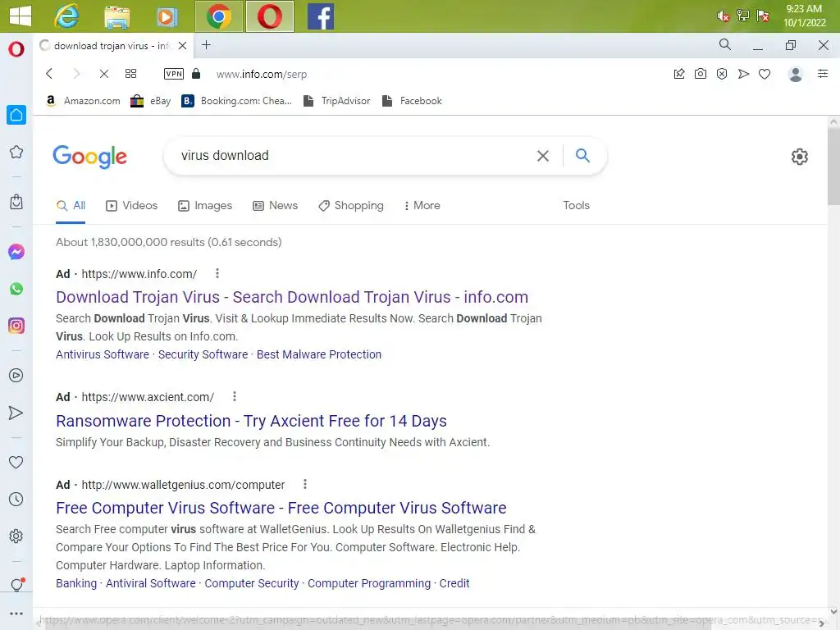The width and height of the screenshot is (840, 630).
Task: Open Google quick settings gear
Action: (799, 157)
